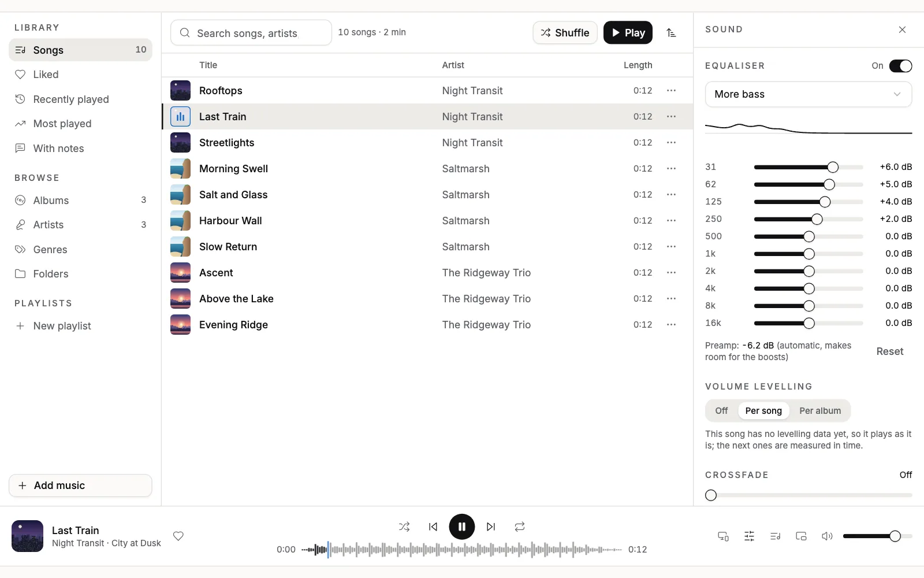Sort by the Artist column header
Image resolution: width=924 pixels, height=578 pixels.
coord(453,65)
